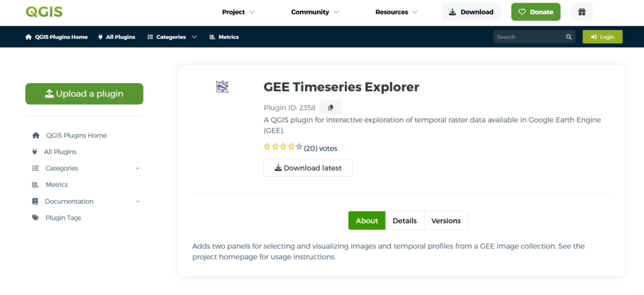Viewport: 644px width, 295px height.
Task: Switch to the Versions tab
Action: tap(446, 221)
